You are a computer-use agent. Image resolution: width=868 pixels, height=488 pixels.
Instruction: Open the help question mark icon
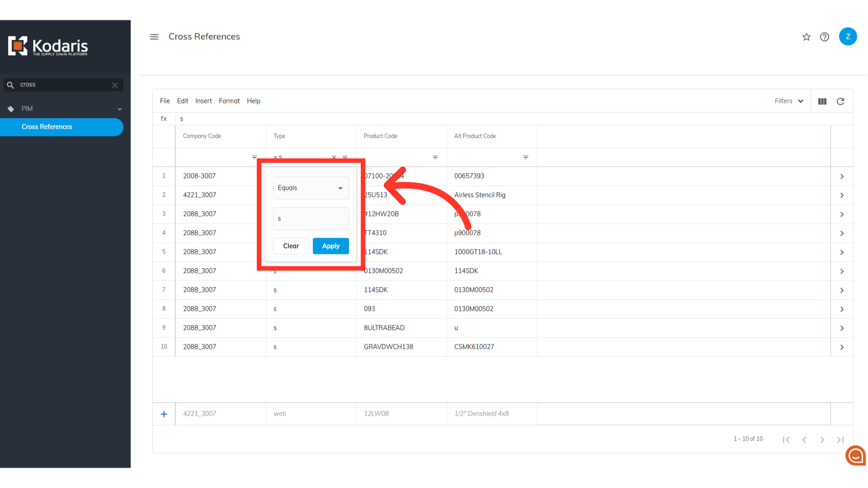point(825,37)
